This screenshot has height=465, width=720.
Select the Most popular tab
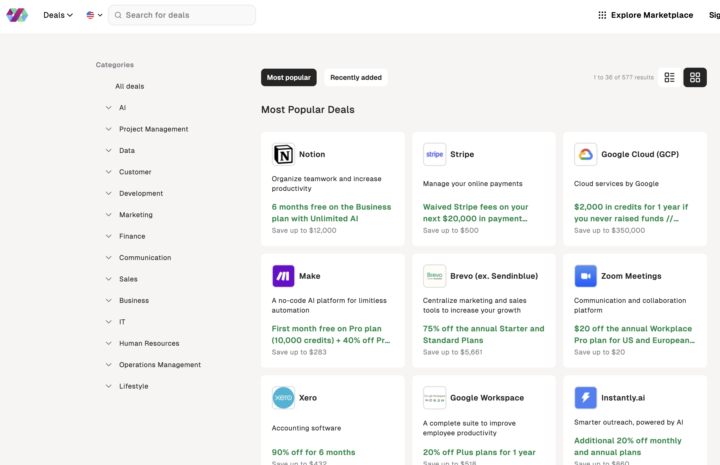[289, 78]
